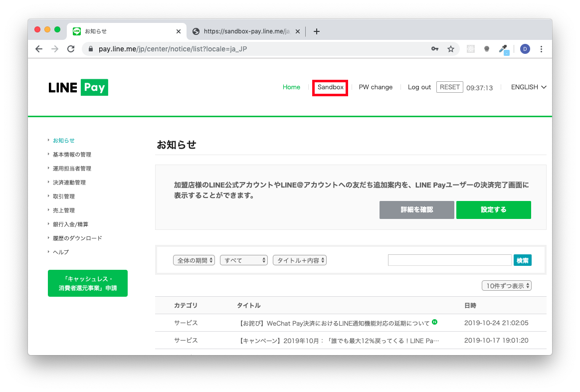Open the extensions puzzle-like icon near address bar
This screenshot has height=392, width=580.
470,48
